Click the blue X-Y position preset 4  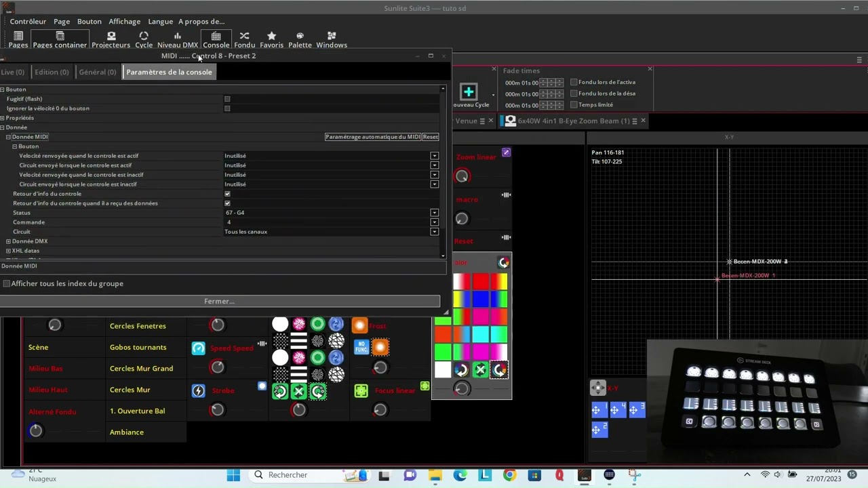tap(618, 409)
